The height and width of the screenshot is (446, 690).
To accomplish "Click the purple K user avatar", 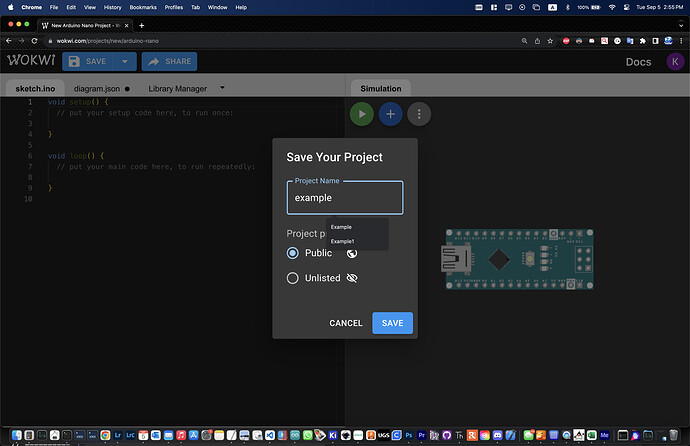I will [675, 62].
